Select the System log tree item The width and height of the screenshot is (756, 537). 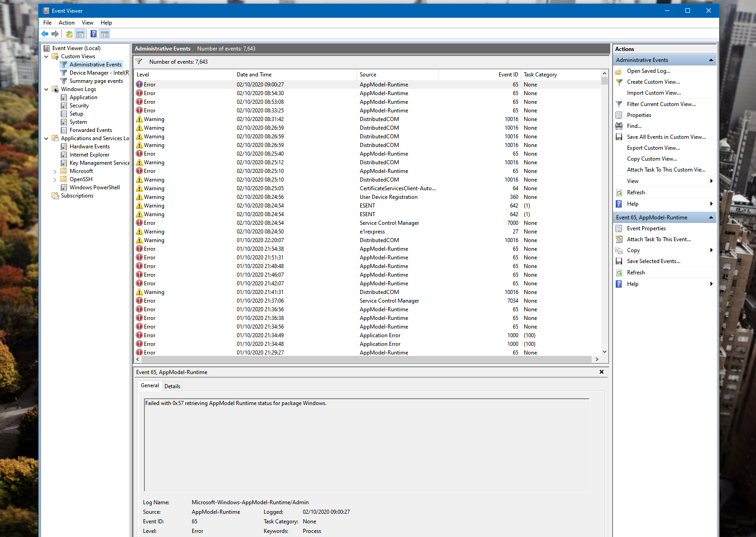tap(78, 122)
